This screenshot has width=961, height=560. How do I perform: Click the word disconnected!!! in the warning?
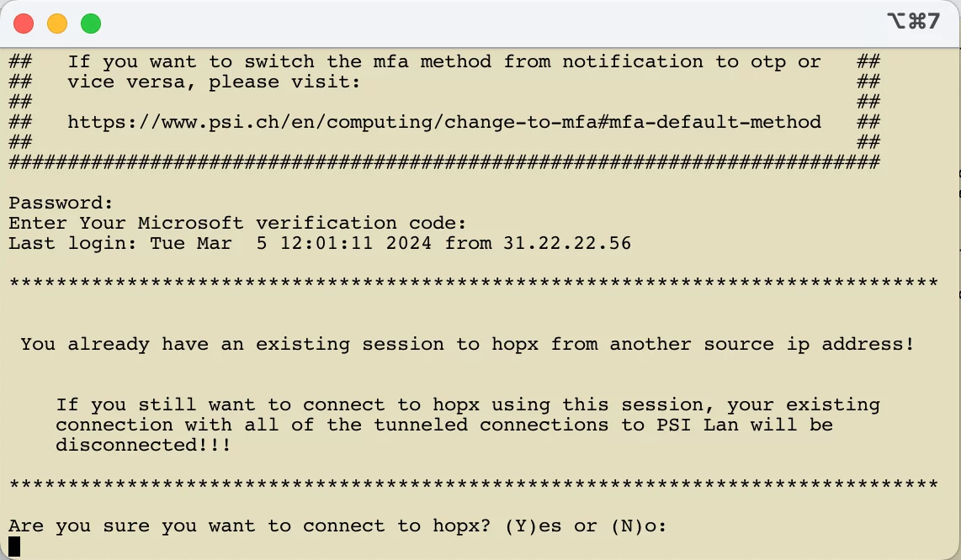click(x=143, y=445)
